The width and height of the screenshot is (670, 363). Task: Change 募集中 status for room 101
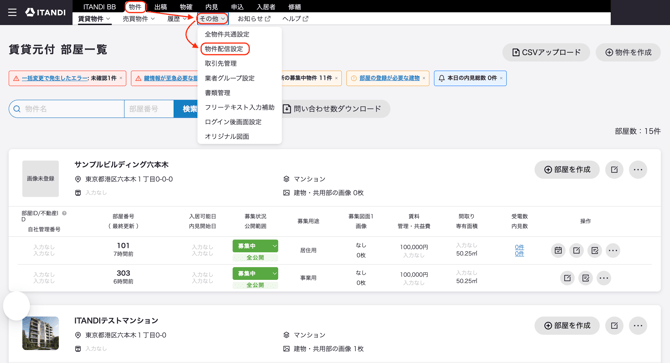[x=256, y=246]
